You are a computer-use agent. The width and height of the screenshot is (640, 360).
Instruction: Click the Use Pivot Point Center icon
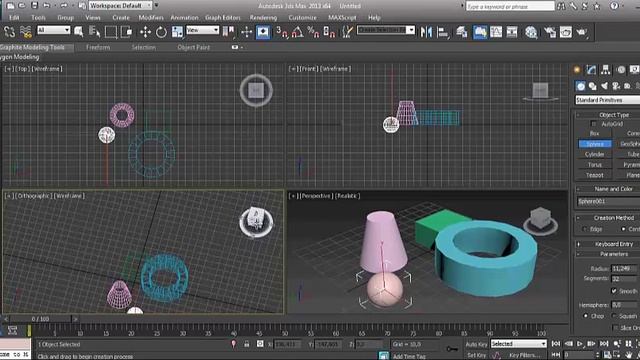229,31
